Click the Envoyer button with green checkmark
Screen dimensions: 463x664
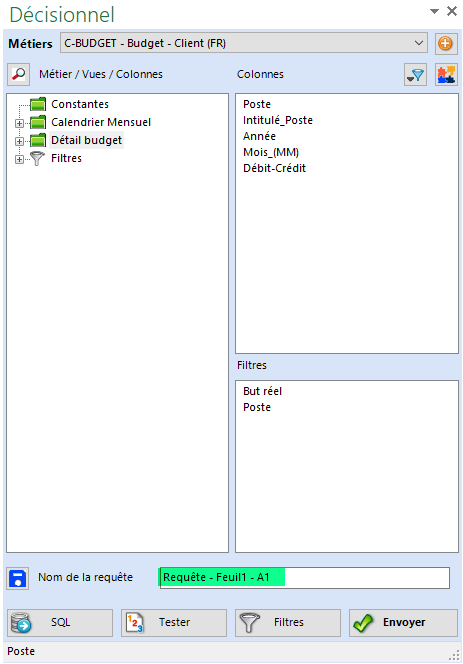point(403,622)
